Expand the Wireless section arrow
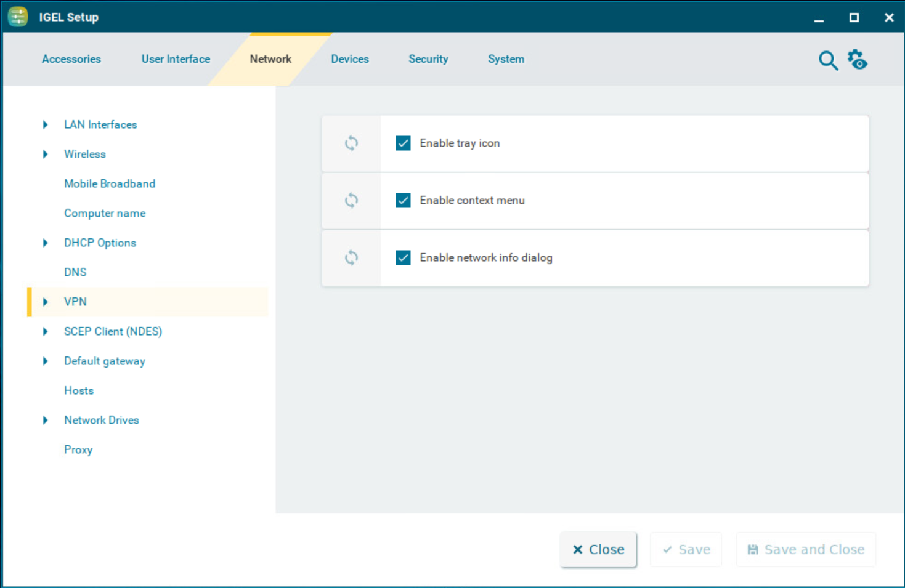This screenshot has width=905, height=588. [x=45, y=155]
